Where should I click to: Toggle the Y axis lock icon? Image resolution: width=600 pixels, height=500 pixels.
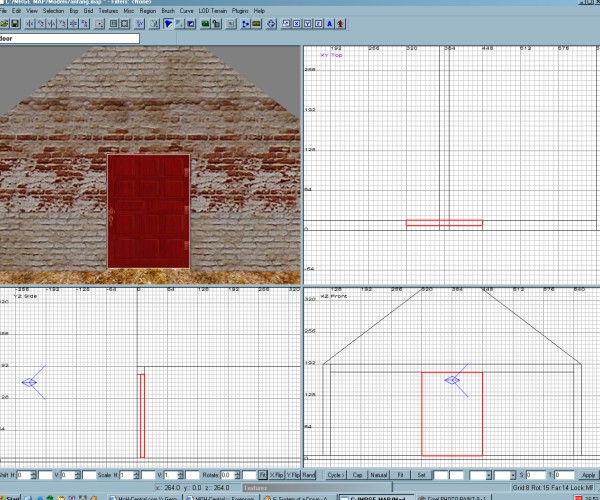[308, 24]
